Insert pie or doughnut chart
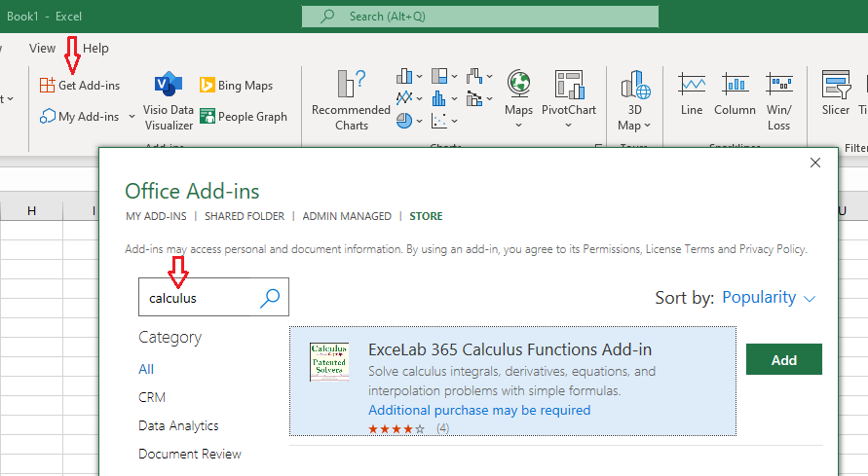Screen dimensions: 868x476 (x=404, y=121)
